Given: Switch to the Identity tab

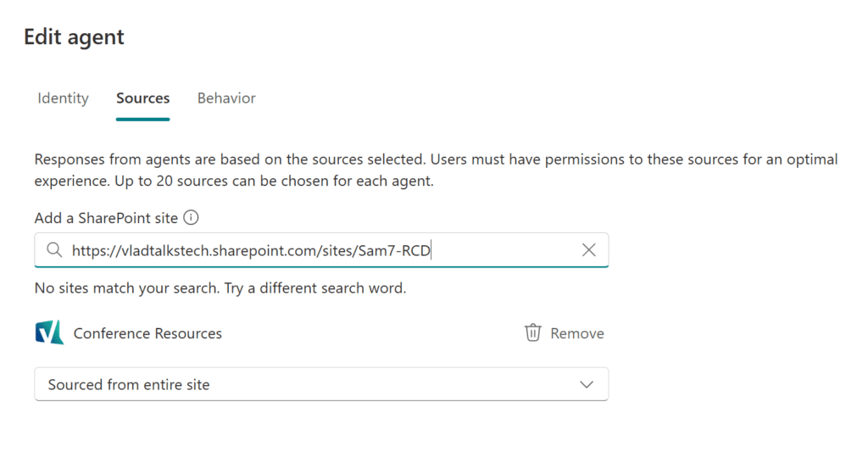Looking at the screenshot, I should tap(63, 98).
